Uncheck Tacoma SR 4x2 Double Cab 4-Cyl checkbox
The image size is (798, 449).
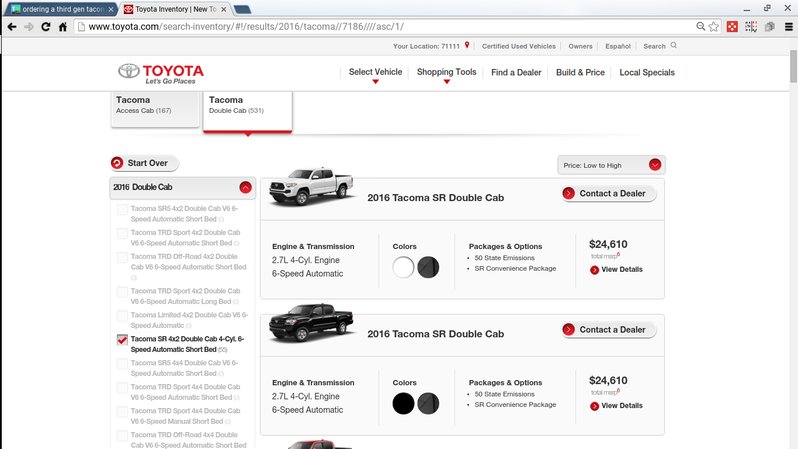122,340
